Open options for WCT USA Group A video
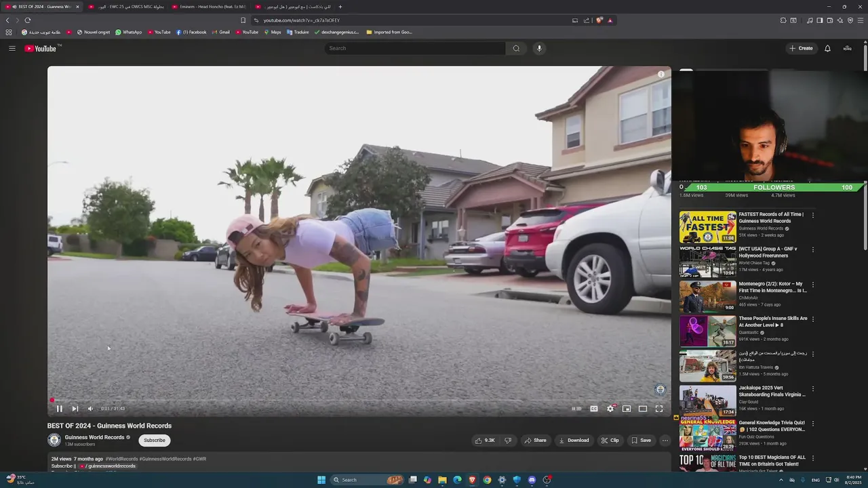The image size is (868, 488). coord(813,249)
